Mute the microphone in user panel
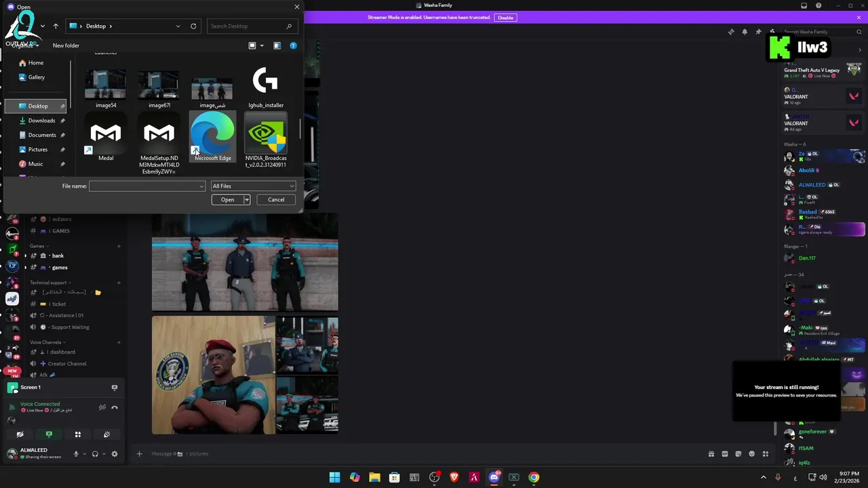 (x=76, y=454)
